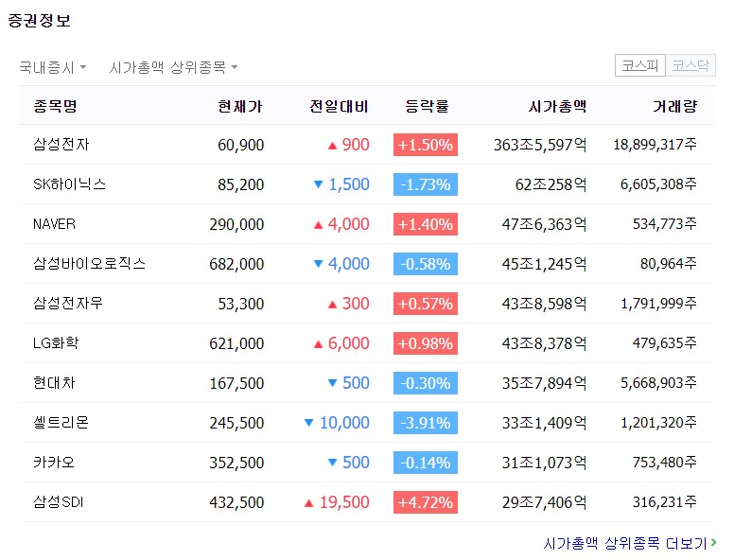This screenshot has height=560, width=734.
Task: Click the 85,200 current price
Action: click(240, 184)
